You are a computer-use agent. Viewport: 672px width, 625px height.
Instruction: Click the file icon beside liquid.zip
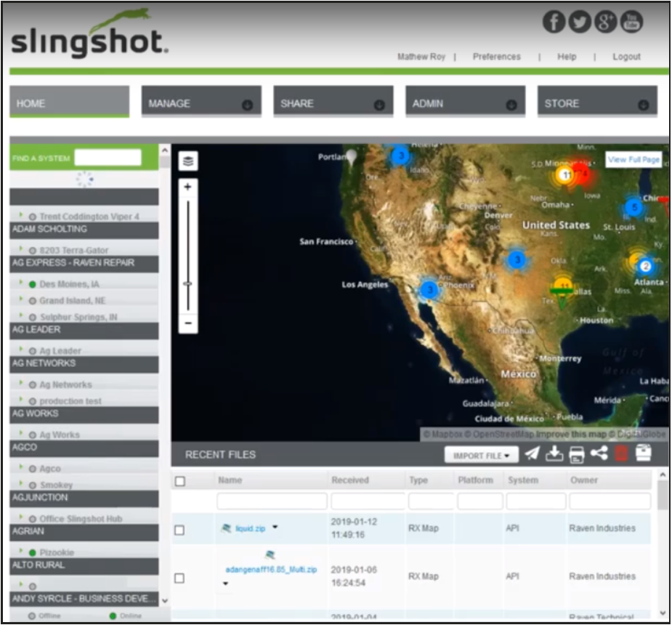[x=226, y=528]
